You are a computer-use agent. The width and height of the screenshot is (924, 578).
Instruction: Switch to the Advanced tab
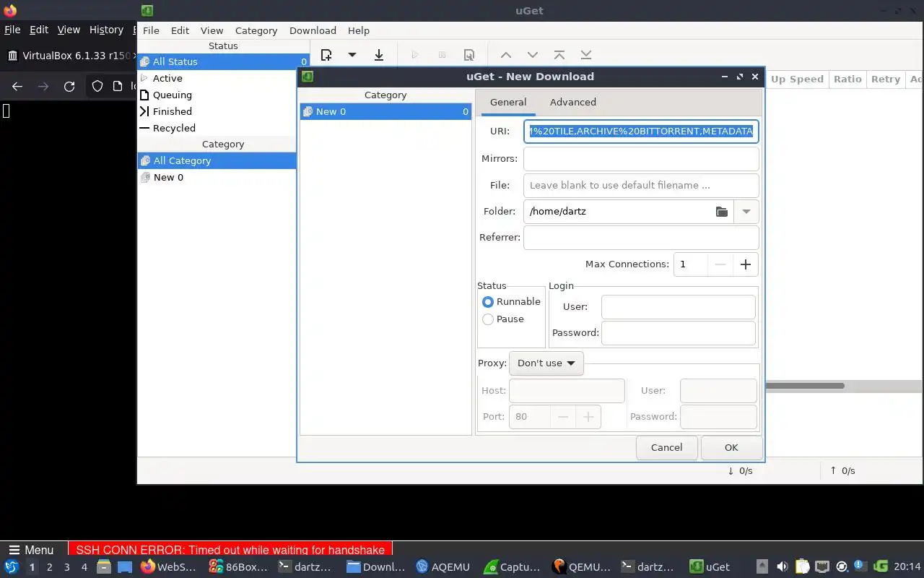click(573, 102)
